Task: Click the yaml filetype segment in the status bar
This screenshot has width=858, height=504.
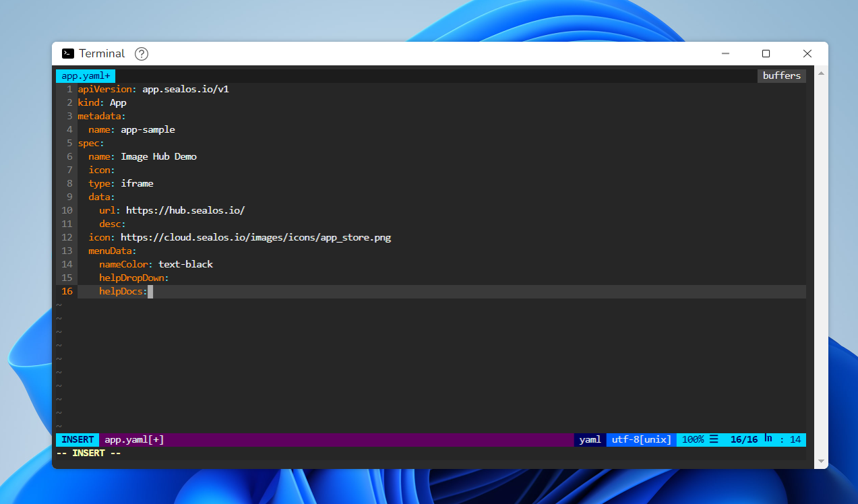Action: pos(590,439)
